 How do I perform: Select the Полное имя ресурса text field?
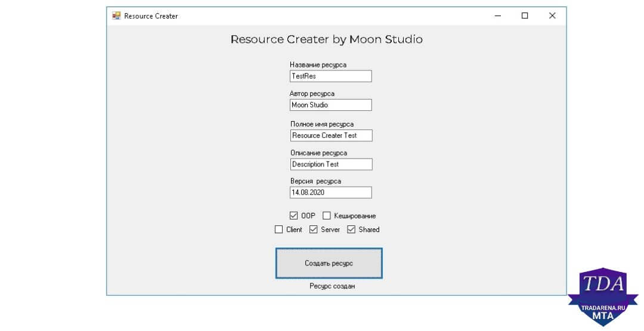[x=332, y=135]
